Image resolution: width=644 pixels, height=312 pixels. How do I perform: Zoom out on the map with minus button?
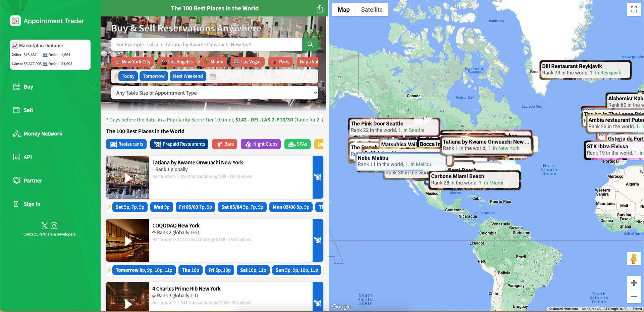[634, 297]
